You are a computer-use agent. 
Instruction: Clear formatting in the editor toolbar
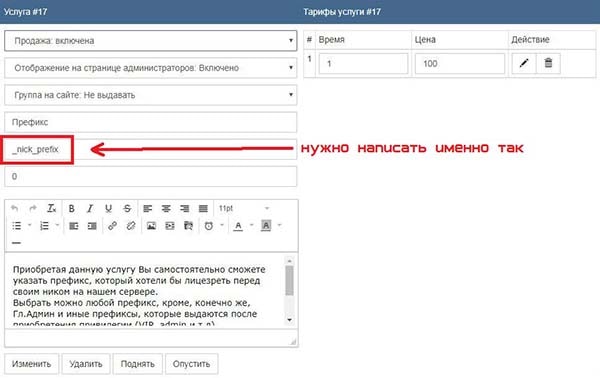point(51,209)
